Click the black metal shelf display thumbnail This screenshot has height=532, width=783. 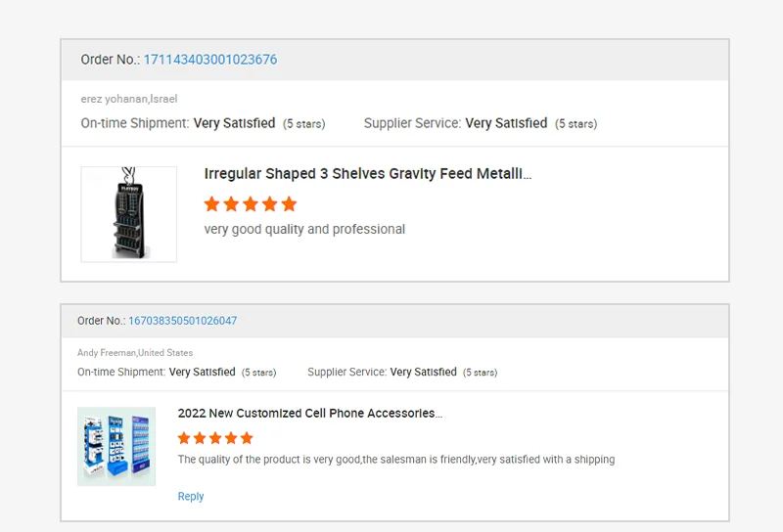tap(129, 214)
